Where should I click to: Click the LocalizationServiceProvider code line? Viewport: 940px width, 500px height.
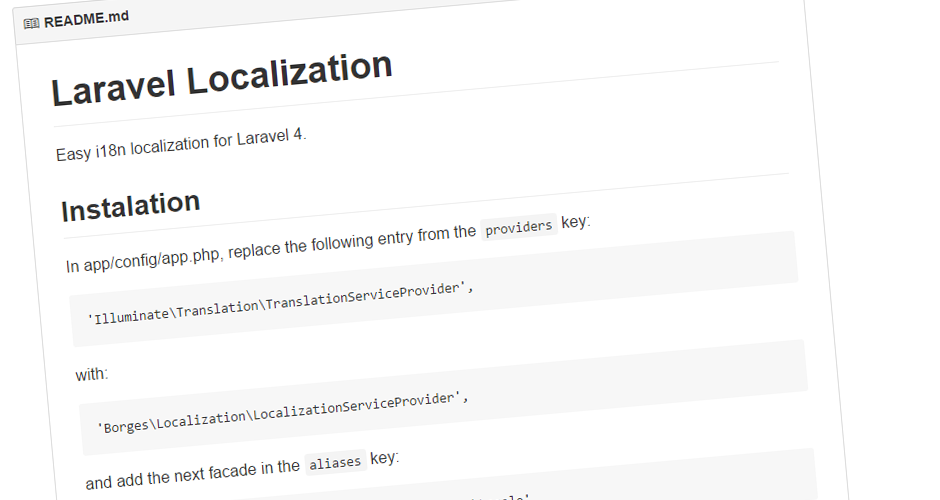(x=282, y=412)
